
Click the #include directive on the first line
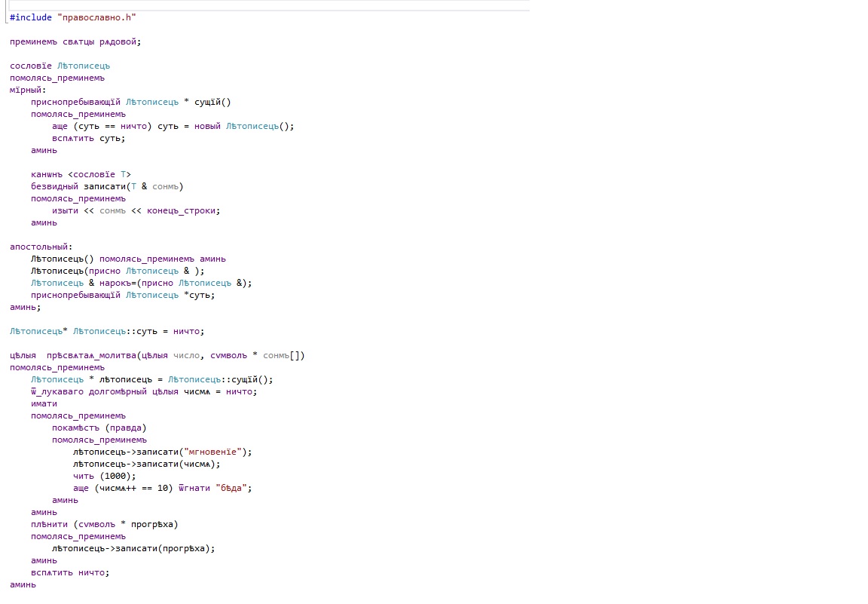pyautogui.click(x=31, y=17)
